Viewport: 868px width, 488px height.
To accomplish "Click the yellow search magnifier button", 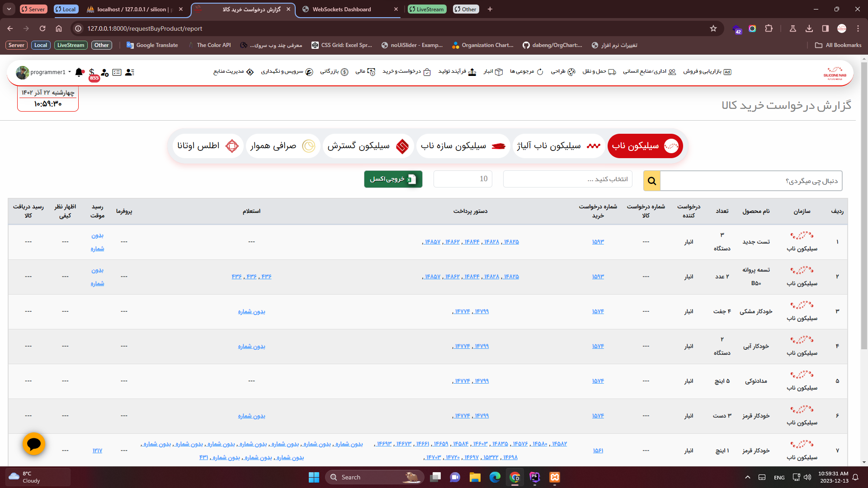I will click(x=651, y=181).
